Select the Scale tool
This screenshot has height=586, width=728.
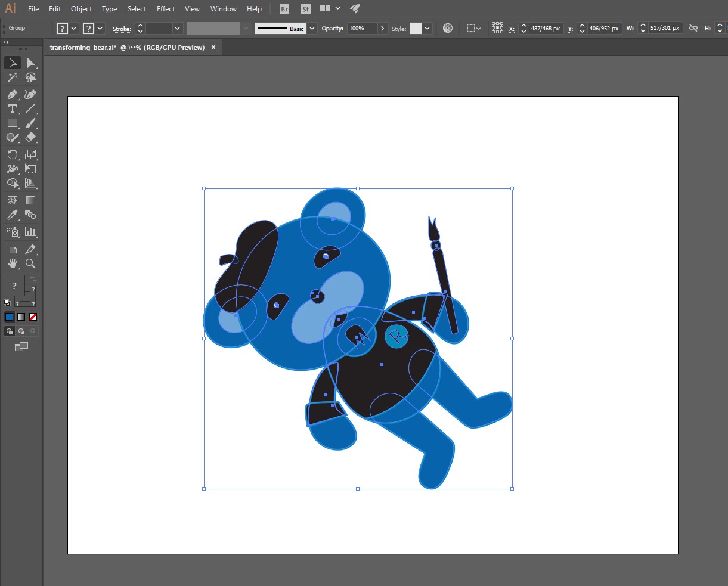tap(31, 154)
